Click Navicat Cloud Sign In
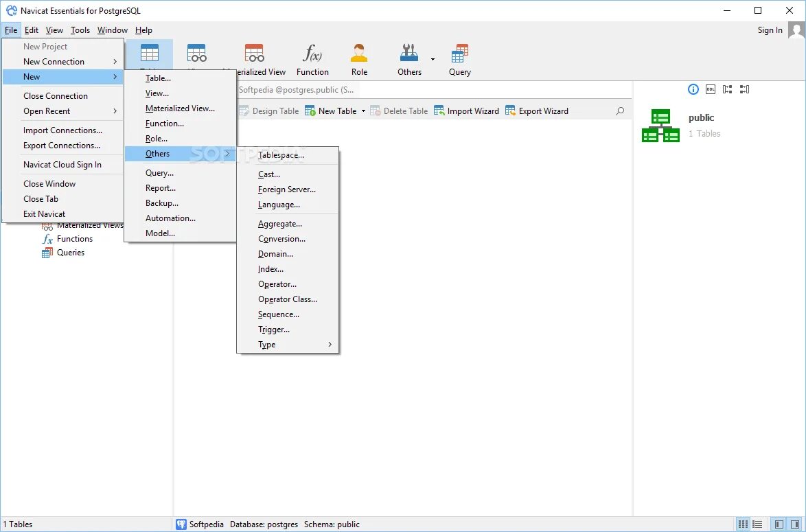Image resolution: width=806 pixels, height=532 pixels. (x=62, y=165)
